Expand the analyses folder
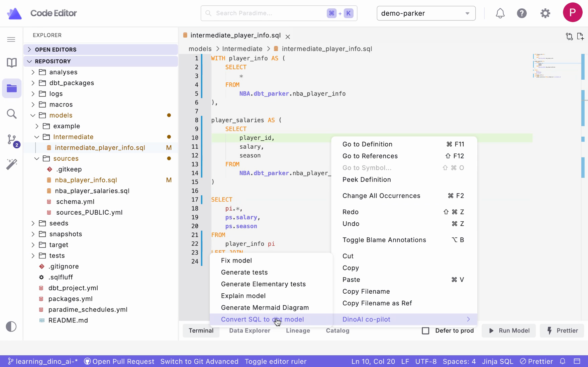The width and height of the screenshot is (588, 367). [x=63, y=72]
